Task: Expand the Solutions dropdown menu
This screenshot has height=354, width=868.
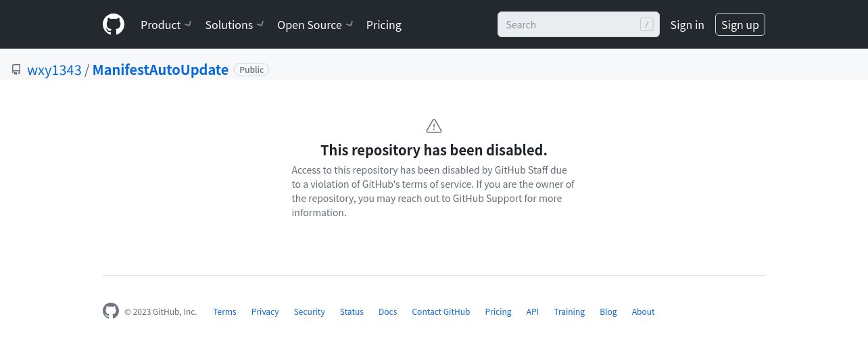Action: [234, 25]
